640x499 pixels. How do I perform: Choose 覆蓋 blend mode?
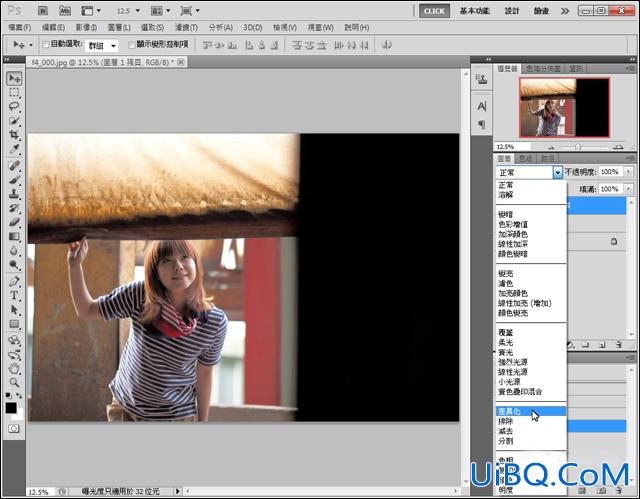click(531, 333)
